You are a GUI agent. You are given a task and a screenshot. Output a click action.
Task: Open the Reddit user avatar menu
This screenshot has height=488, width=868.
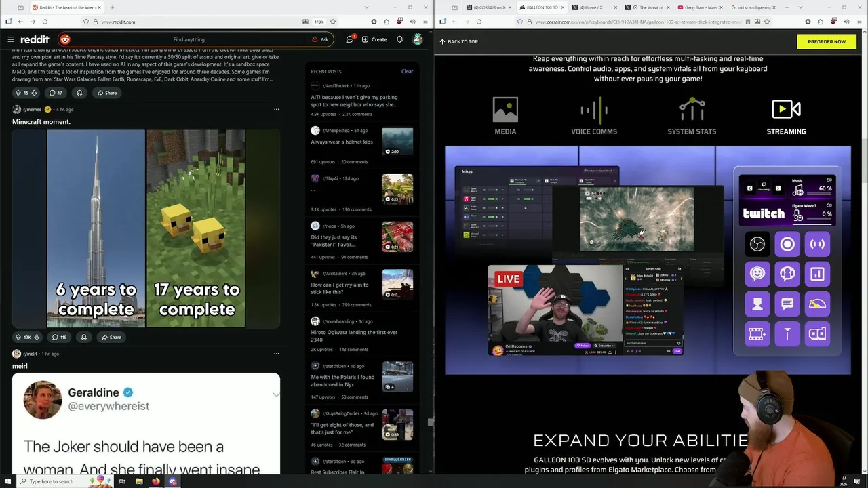[x=418, y=39]
